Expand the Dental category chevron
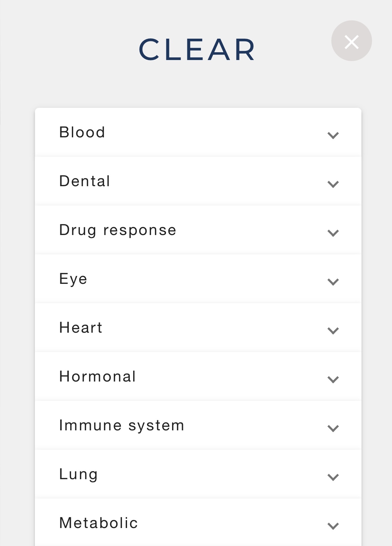392x546 pixels. coord(333,184)
